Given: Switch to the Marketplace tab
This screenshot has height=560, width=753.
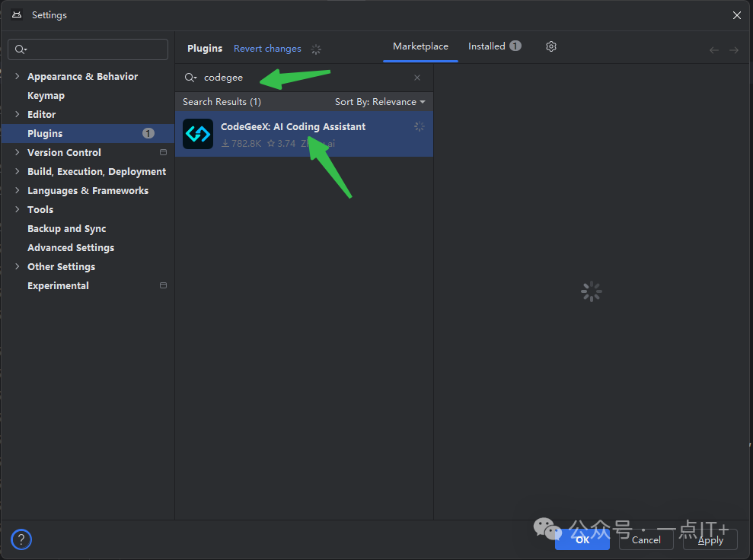Looking at the screenshot, I should click(x=420, y=46).
